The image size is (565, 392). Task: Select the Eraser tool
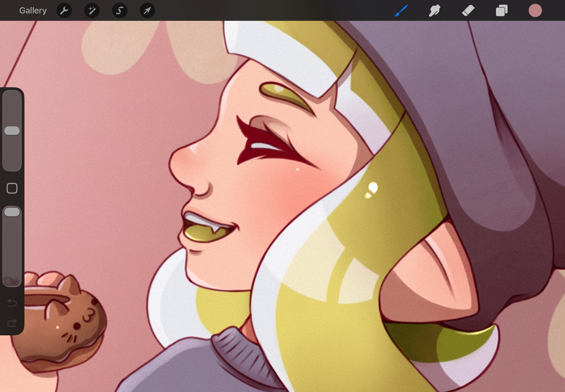tap(468, 11)
